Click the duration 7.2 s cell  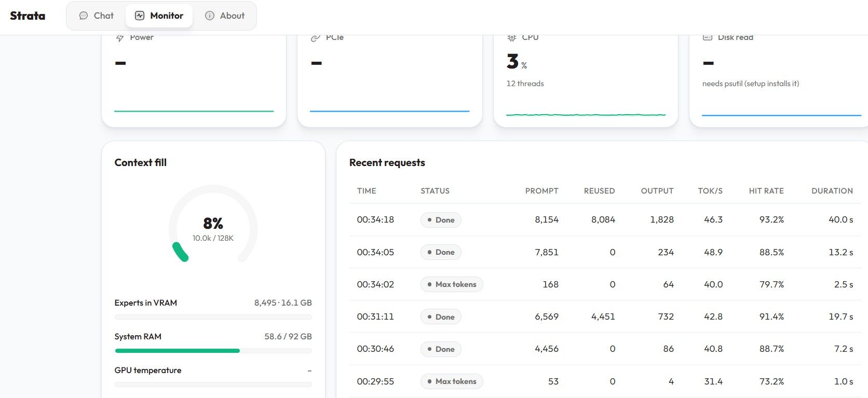[x=844, y=349]
